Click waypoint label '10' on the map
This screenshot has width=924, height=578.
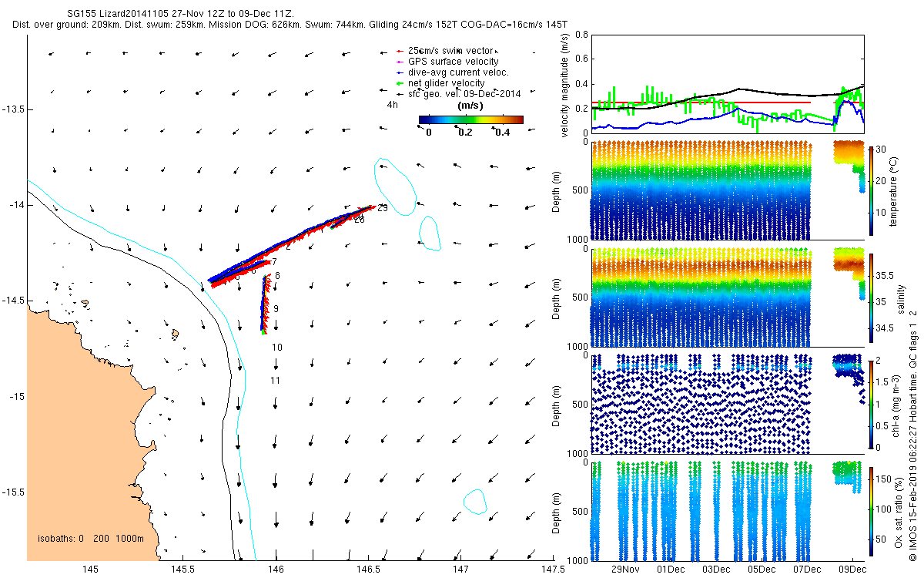(277, 348)
